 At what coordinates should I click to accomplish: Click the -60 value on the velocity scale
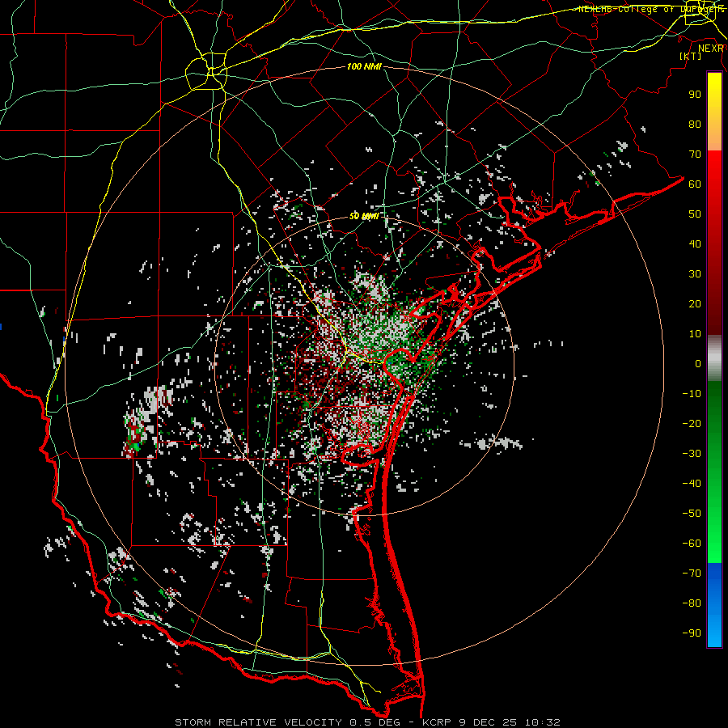pyautogui.click(x=692, y=544)
